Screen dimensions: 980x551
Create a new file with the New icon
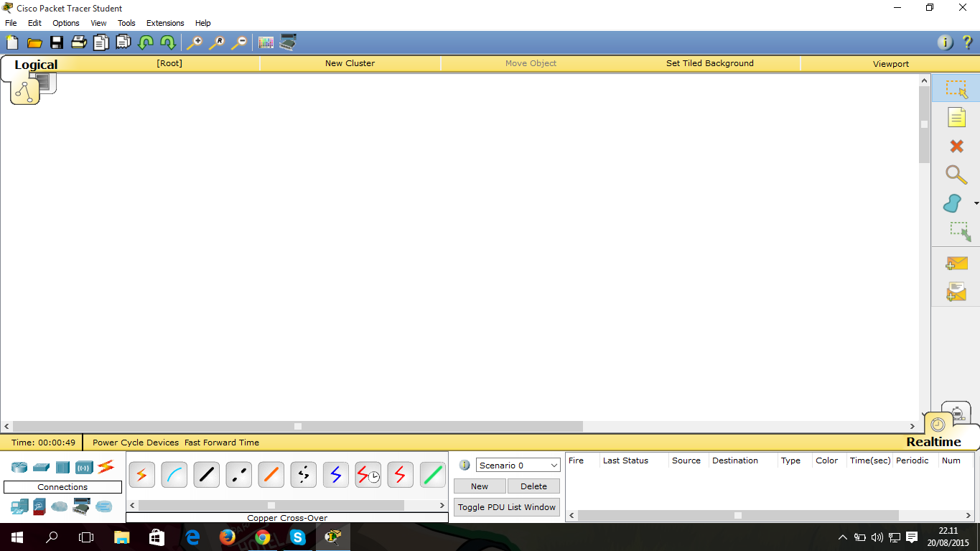point(12,42)
